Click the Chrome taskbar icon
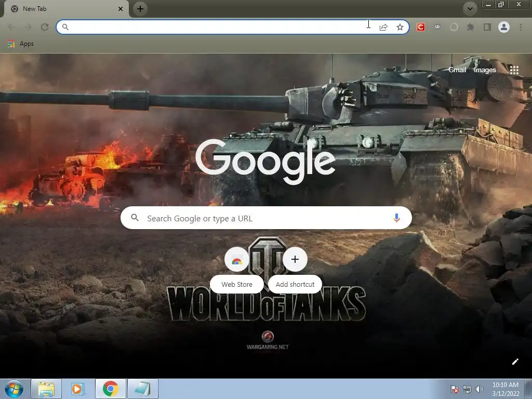This screenshot has height=399, width=532. tap(111, 389)
